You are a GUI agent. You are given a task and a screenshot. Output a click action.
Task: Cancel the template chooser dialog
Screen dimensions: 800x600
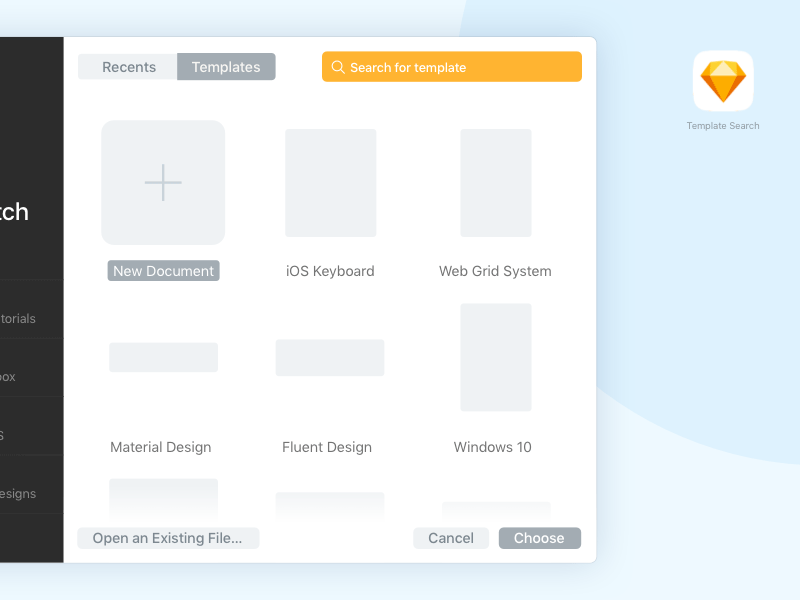tap(451, 538)
